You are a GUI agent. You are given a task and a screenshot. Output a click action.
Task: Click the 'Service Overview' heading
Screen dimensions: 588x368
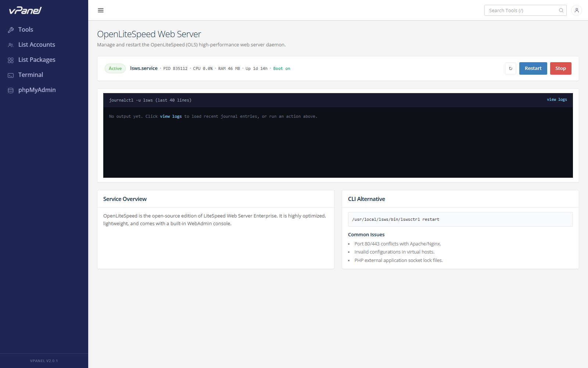click(125, 199)
